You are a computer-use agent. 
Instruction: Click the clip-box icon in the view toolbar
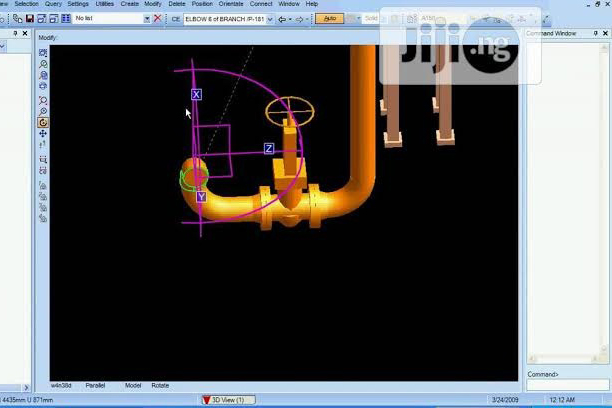click(x=43, y=159)
